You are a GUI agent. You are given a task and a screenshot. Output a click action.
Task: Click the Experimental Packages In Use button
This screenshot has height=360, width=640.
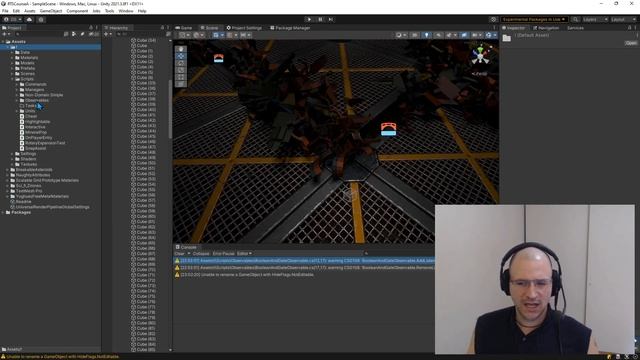(534, 19)
